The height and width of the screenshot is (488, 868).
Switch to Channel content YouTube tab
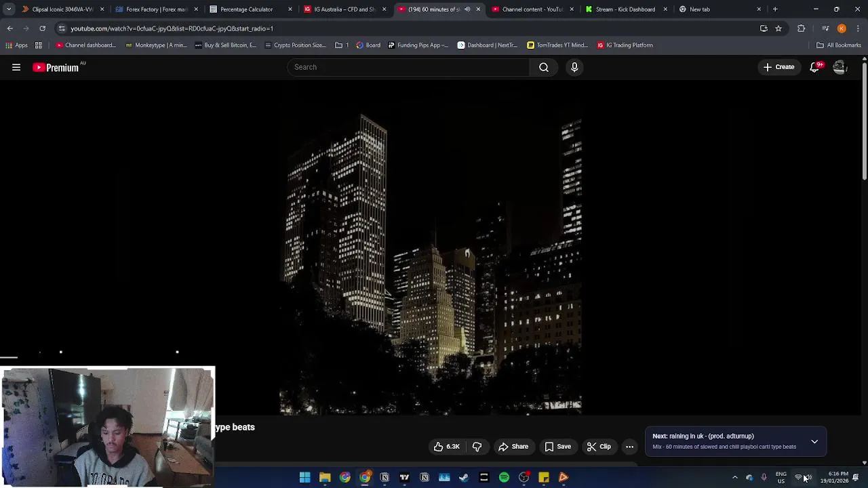[x=532, y=9]
